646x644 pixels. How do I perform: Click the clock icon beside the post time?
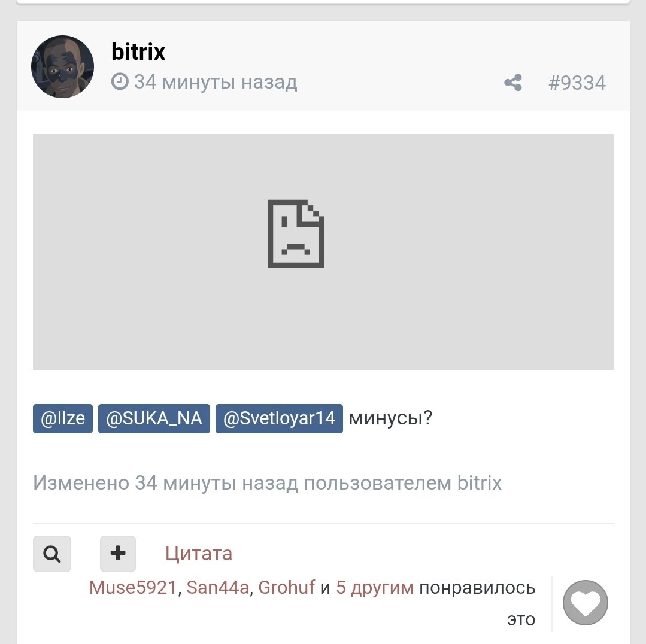(x=120, y=81)
